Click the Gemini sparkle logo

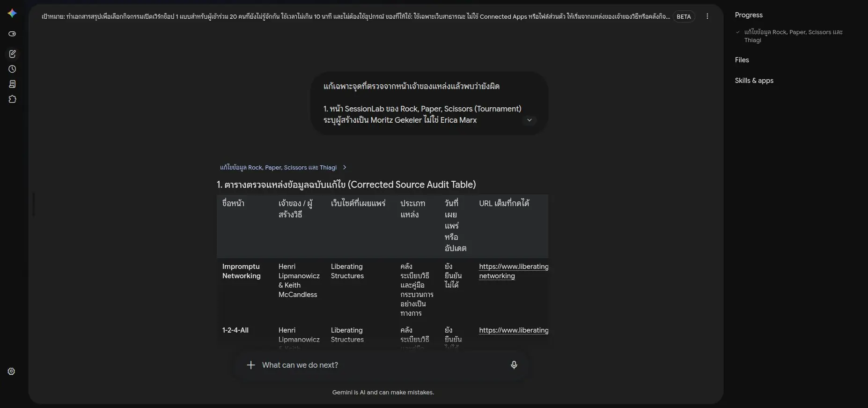pos(12,14)
